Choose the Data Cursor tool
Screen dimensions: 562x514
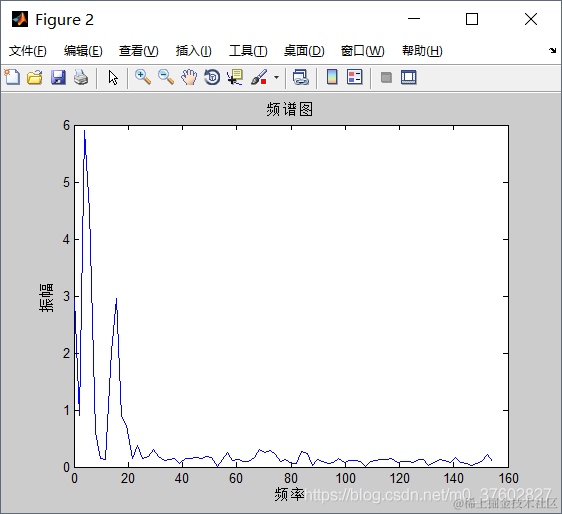[235, 77]
